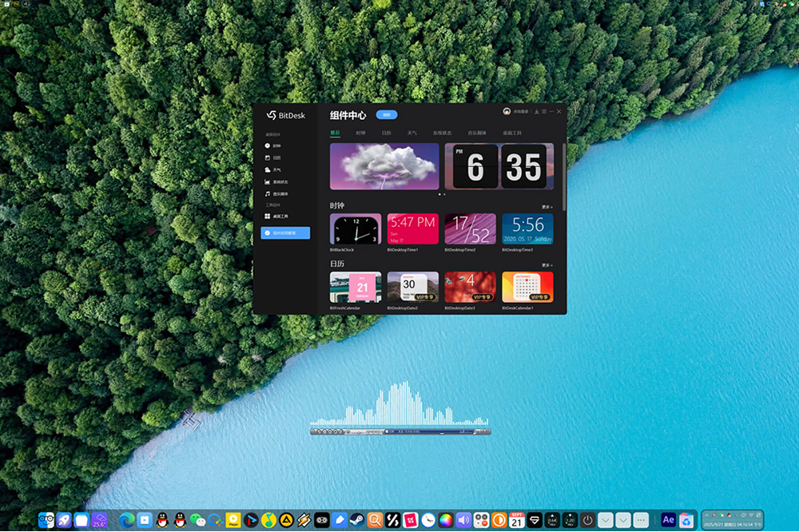
Task: Click the rocket launcher icon in dock
Action: [x=64, y=520]
